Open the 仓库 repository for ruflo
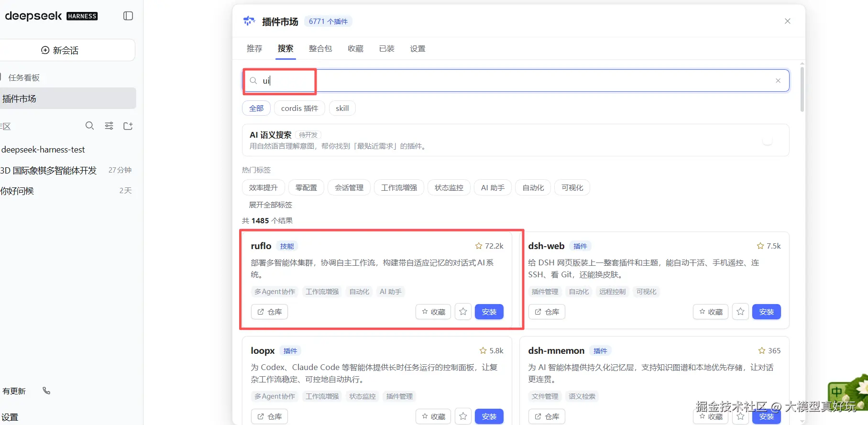This screenshot has width=868, height=425. [x=269, y=312]
